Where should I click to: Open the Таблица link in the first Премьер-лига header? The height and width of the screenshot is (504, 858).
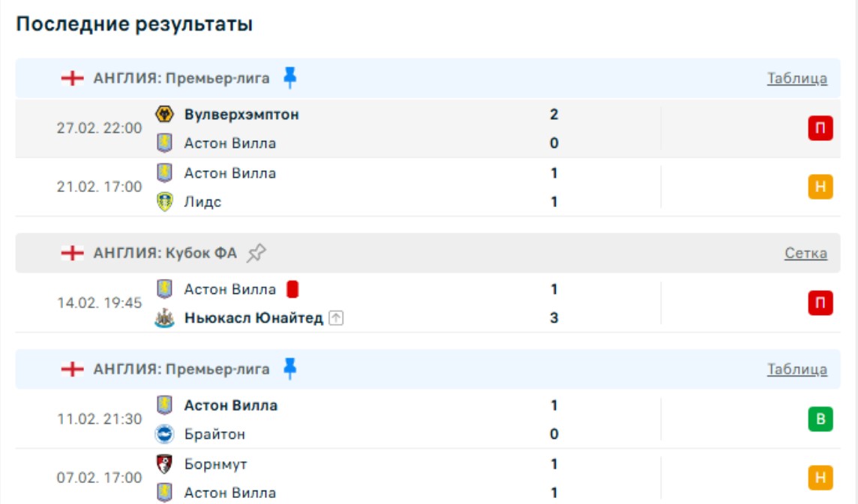pos(796,78)
